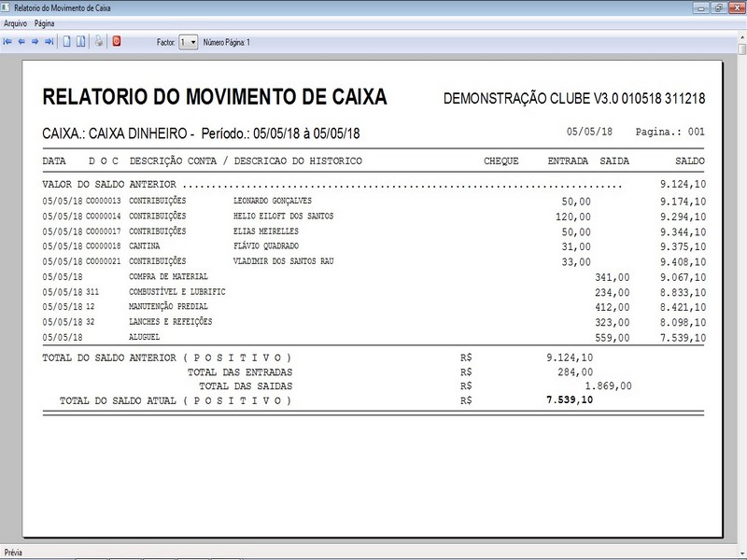This screenshot has width=747, height=560.
Task: Click the 'LEONARDO GONÇALVES' entry
Action: (273, 201)
